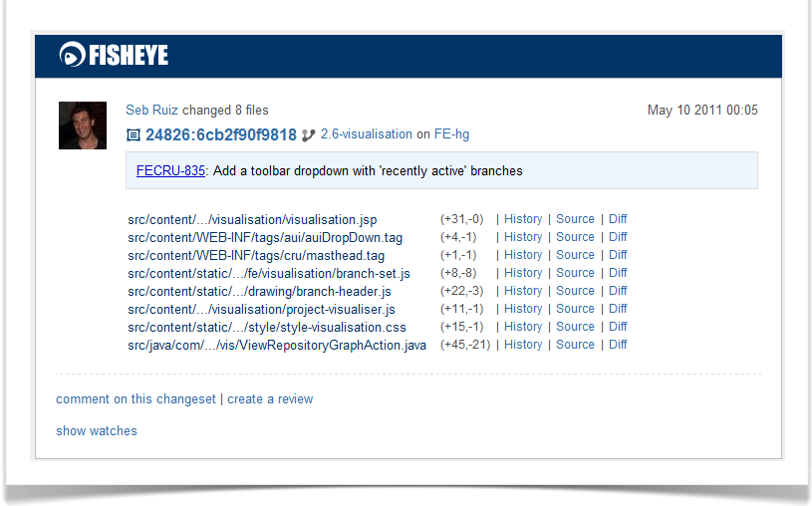Click the changeset icon beside 24826:6cb2f90f9818
The width and height of the screenshot is (812, 506).
pos(134,135)
